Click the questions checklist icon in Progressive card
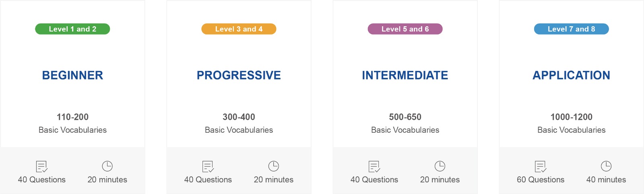 [208, 167]
